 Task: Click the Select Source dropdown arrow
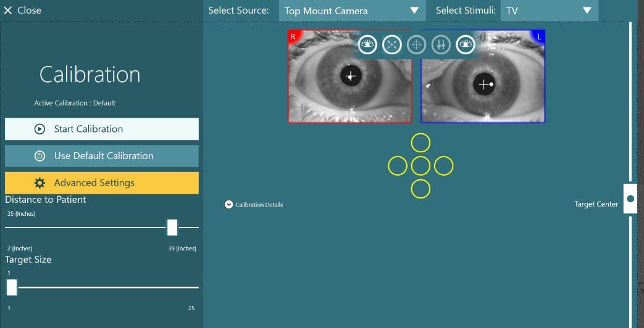coord(414,10)
